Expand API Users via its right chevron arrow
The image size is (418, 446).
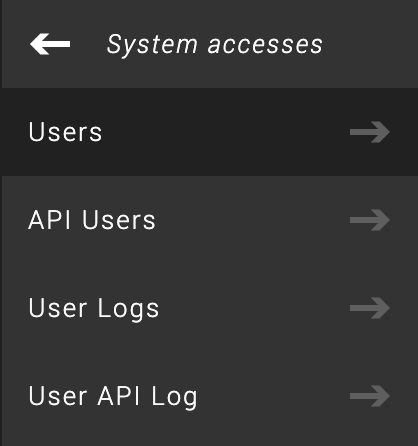(370, 220)
